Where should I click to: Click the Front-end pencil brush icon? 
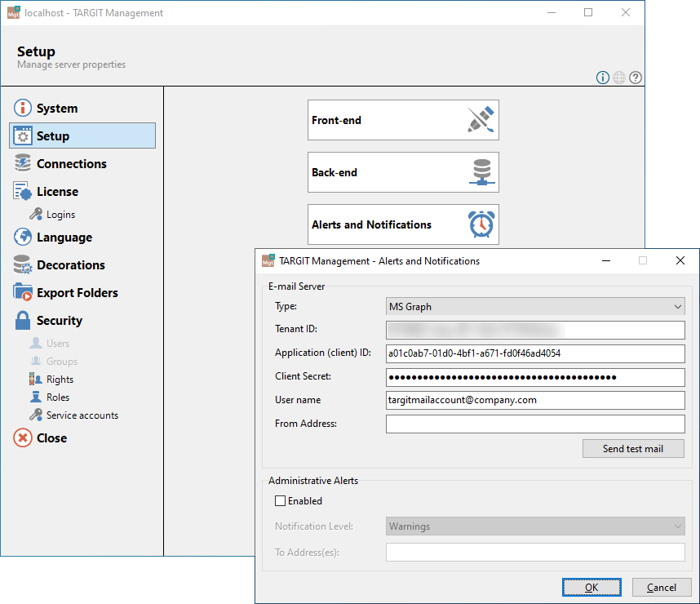click(481, 120)
